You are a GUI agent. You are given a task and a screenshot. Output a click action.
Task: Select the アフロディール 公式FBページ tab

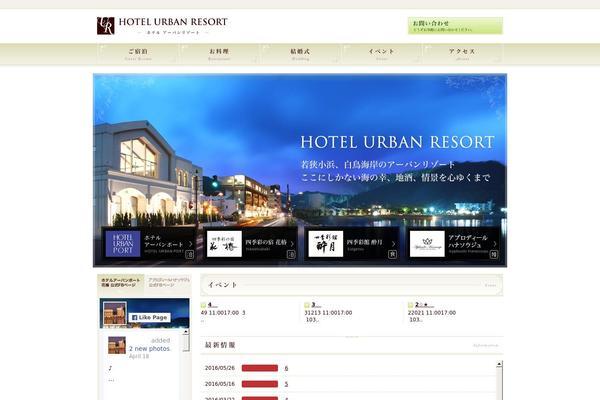click(x=168, y=282)
